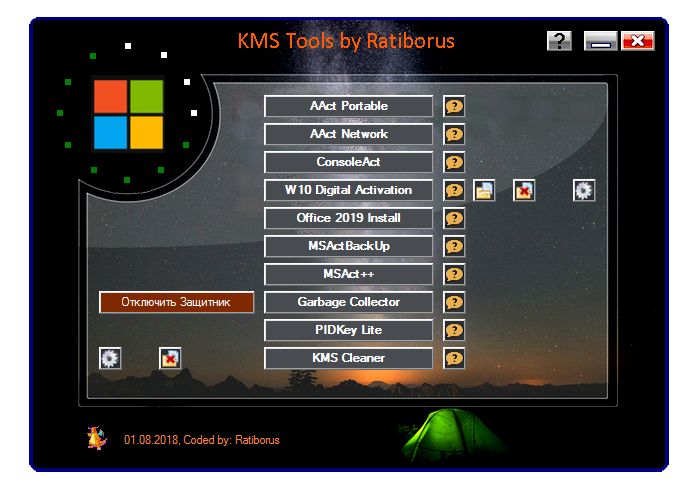Close the KMS Tools window
Viewport: 691px width, 491px height.
click(x=638, y=41)
